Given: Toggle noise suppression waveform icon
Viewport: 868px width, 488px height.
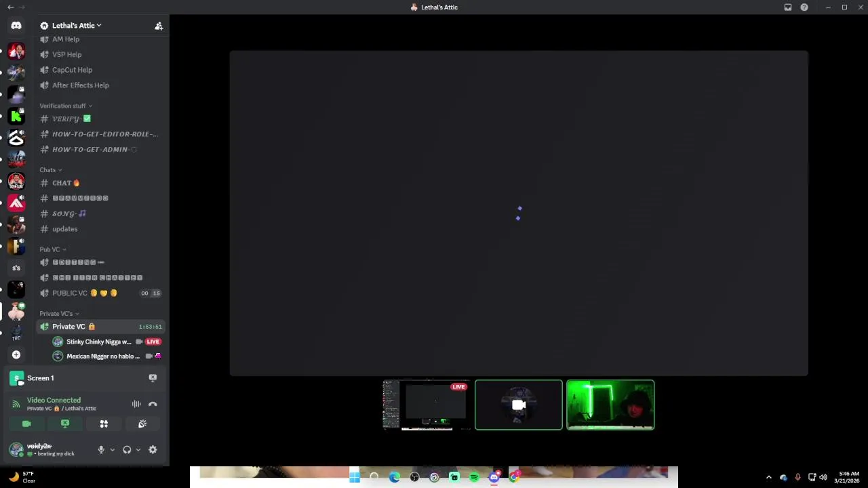Looking at the screenshot, I should click(x=136, y=404).
